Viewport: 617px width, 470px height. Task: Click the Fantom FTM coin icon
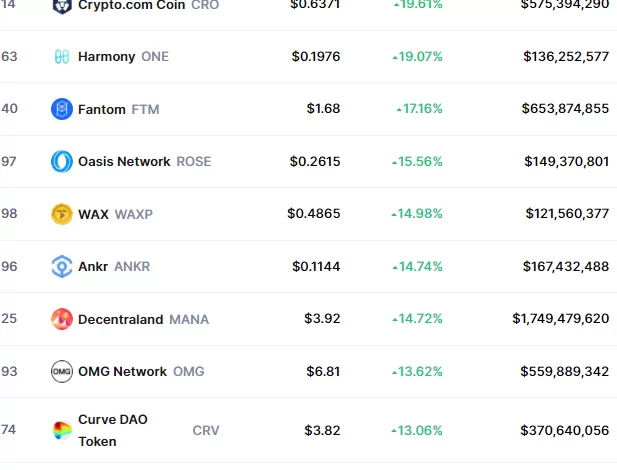pos(62,109)
